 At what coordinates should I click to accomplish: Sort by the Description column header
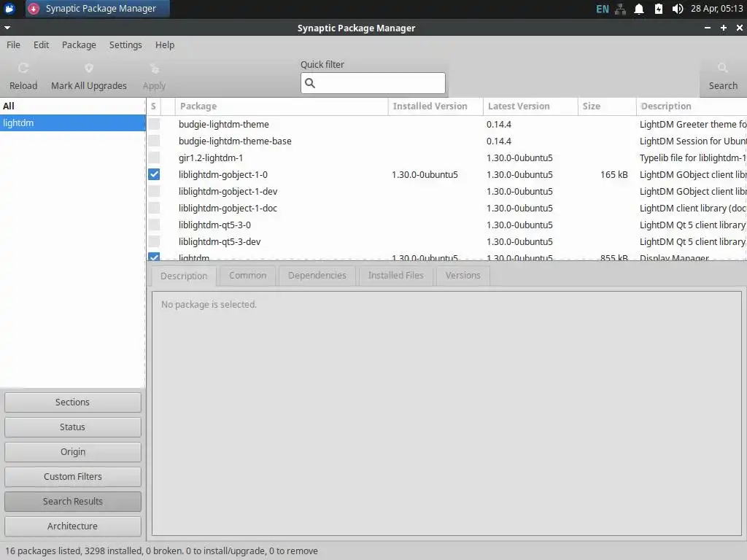pyautogui.click(x=692, y=106)
